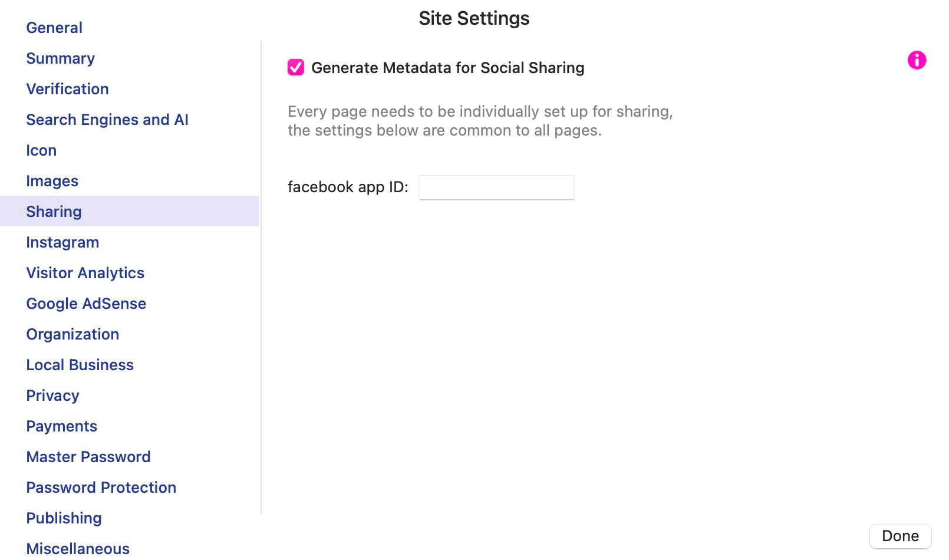
Task: Select the Organization section
Action: click(73, 334)
